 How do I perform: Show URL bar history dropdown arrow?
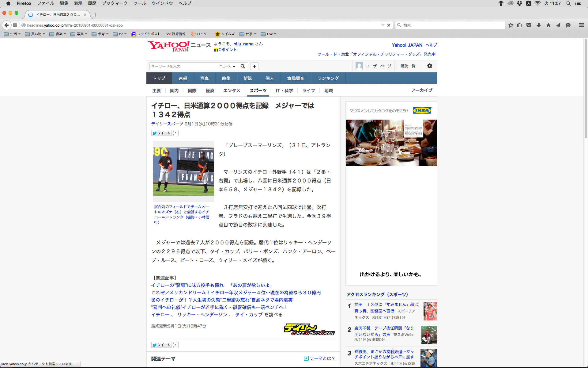tap(383, 25)
